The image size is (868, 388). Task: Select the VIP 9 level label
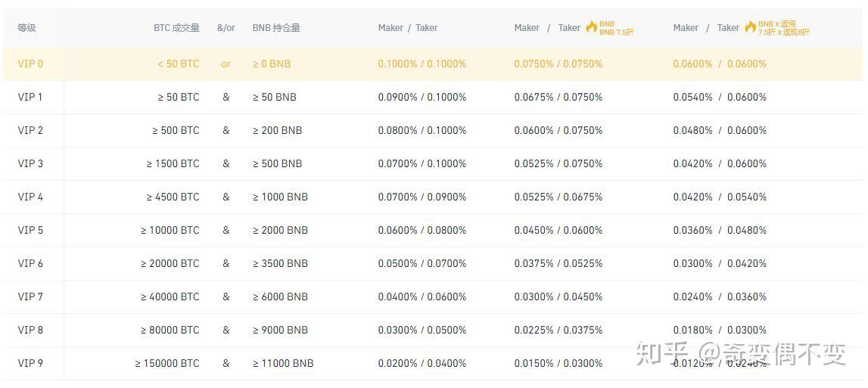(30, 363)
